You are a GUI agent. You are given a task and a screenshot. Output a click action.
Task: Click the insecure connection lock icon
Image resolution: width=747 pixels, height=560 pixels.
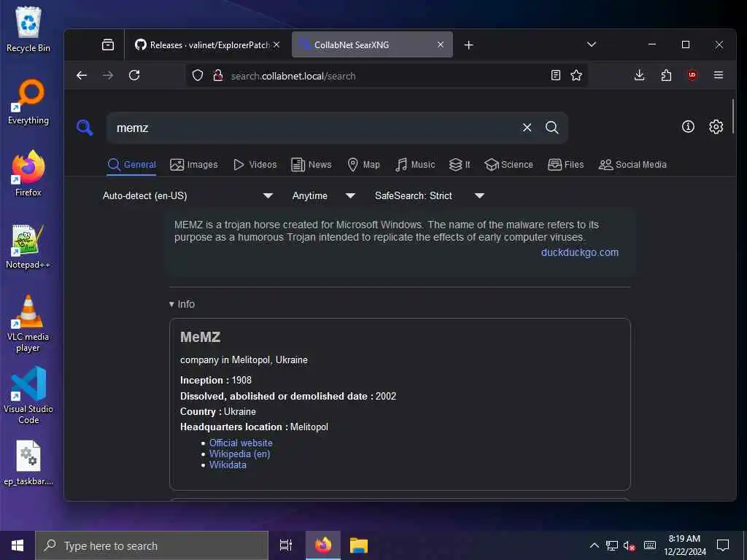coord(217,75)
